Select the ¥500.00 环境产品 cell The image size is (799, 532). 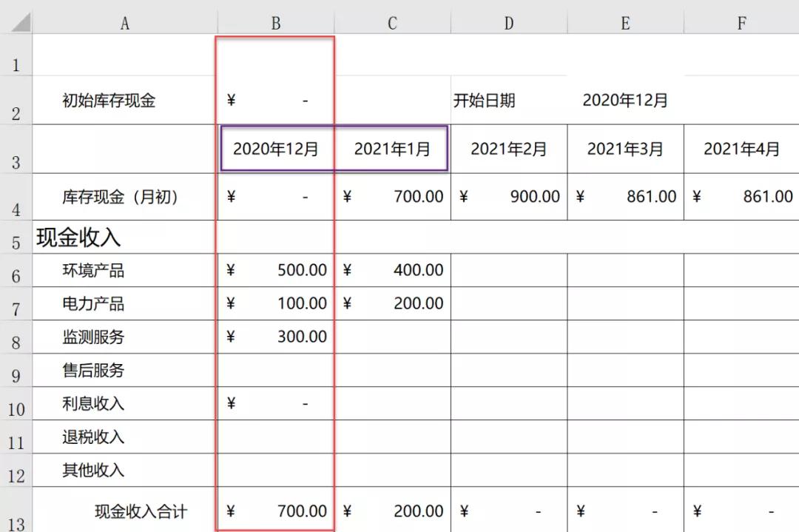click(275, 271)
